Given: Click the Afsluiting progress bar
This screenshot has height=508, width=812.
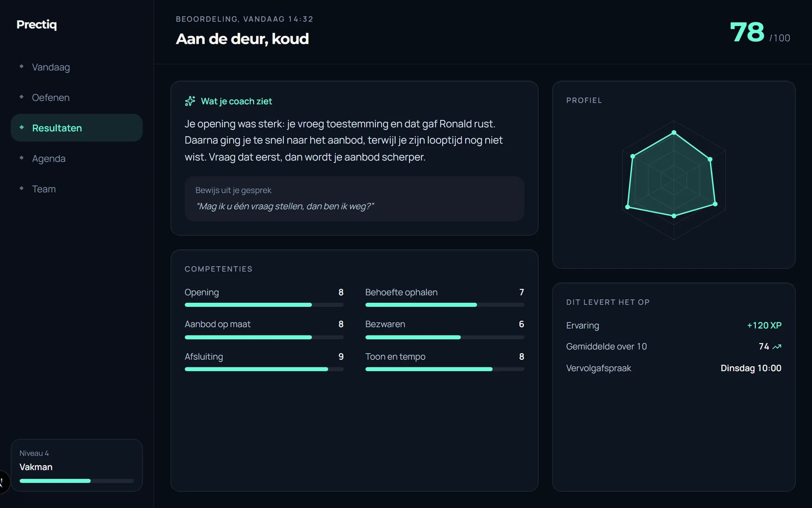Looking at the screenshot, I should point(264,369).
